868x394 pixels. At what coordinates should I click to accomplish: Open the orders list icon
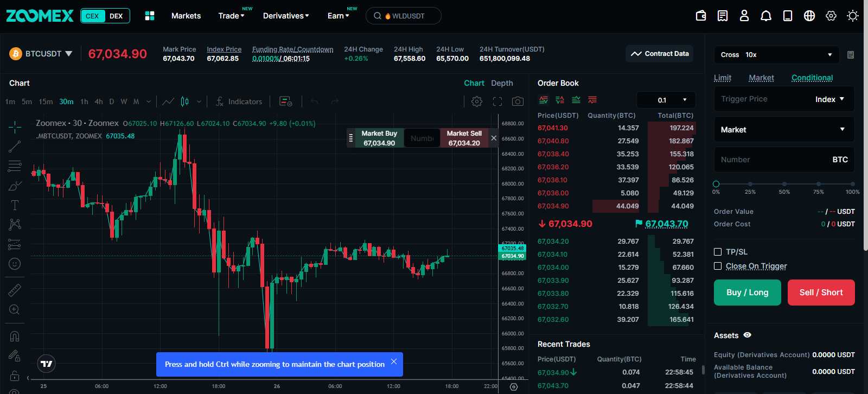723,16
